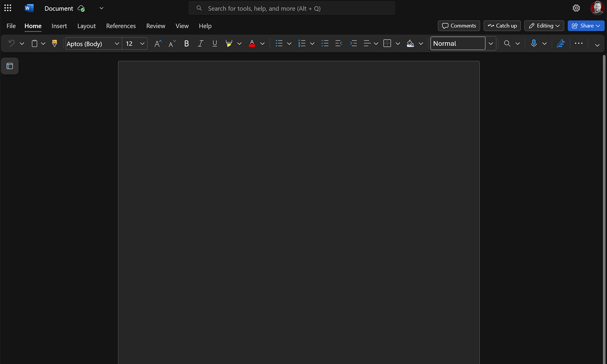The width and height of the screenshot is (607, 364).
Task: Open the styles dropdown next to Normal
Action: 490,43
